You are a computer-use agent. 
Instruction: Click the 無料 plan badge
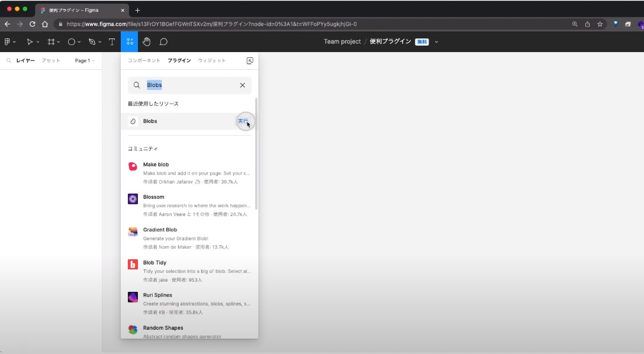tap(422, 42)
